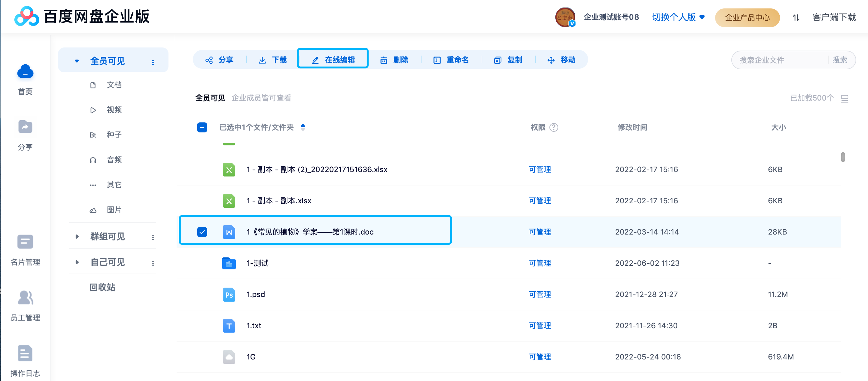Click 可管理 permission for 1G
This screenshot has height=381, width=868.
click(540, 357)
